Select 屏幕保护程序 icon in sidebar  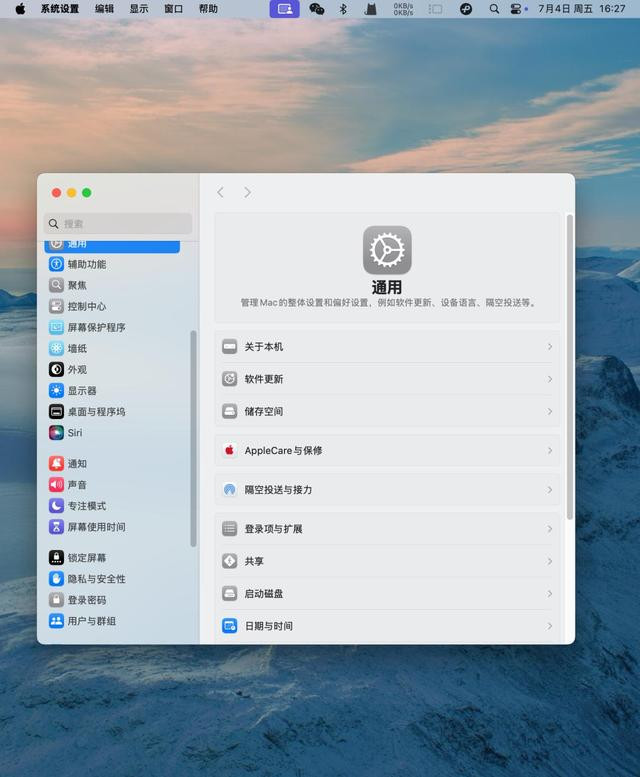(56, 327)
